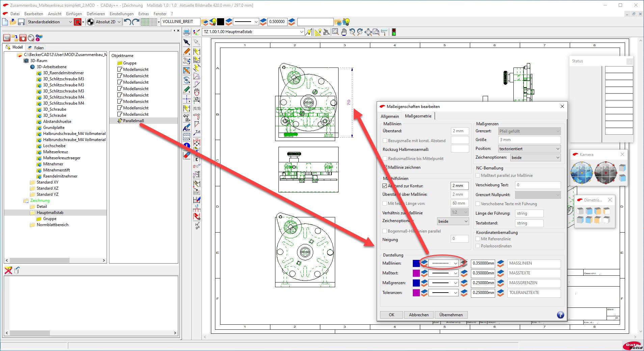
Task: Open the Datei menu
Action: pyautogui.click(x=15, y=14)
